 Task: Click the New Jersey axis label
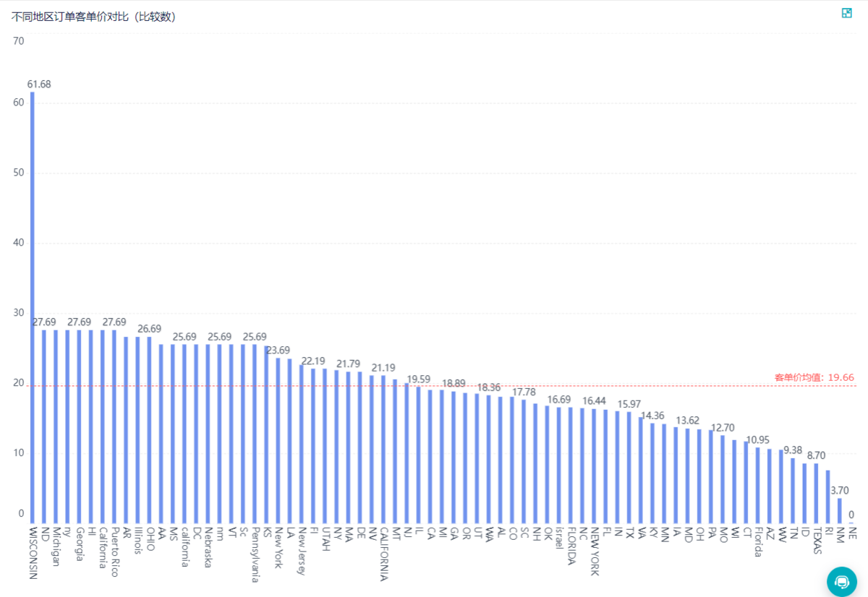pyautogui.click(x=302, y=551)
